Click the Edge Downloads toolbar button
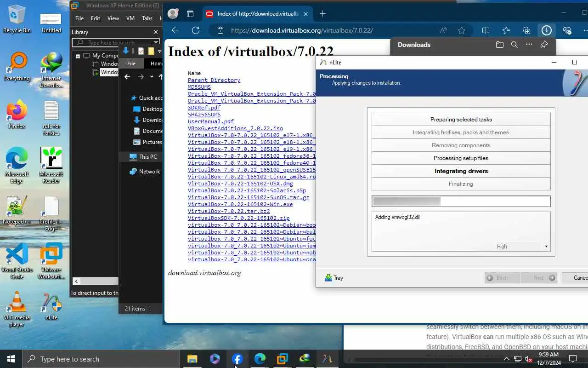 [547, 30]
